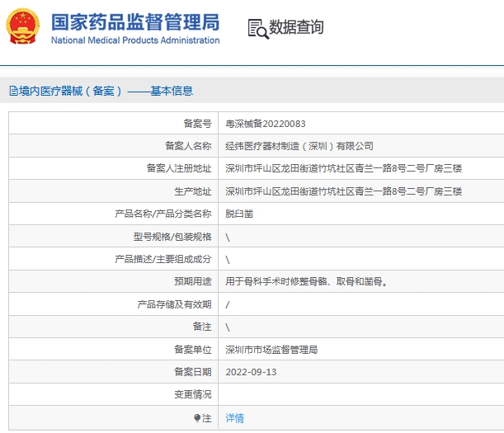Click the 产品存储及有效期 label
504x433 pixels.
[x=174, y=304]
